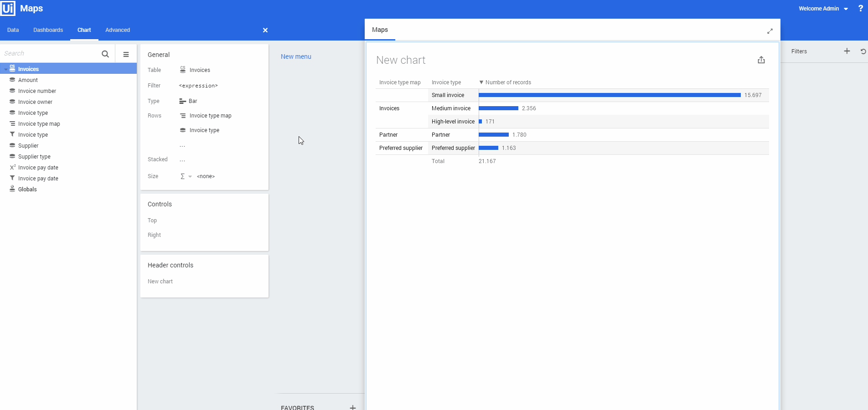
Task: Expand the Maps panel to fullscreen
Action: pyautogui.click(x=770, y=31)
